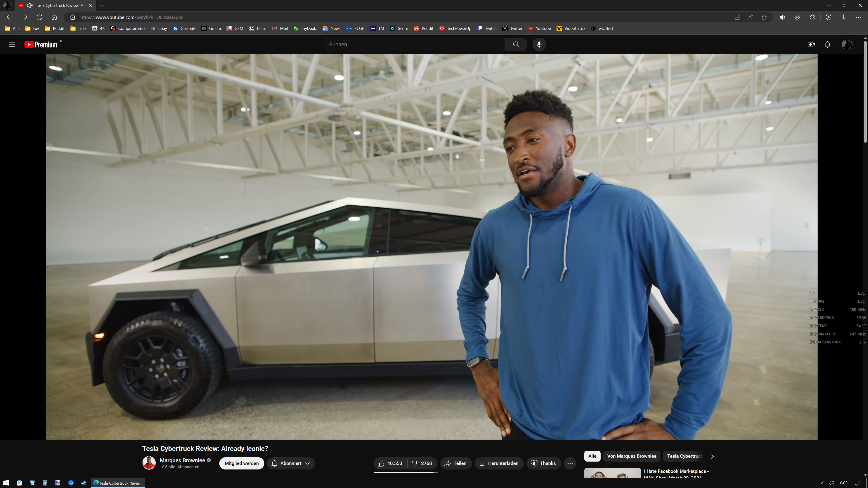Select the Alle filter chip
The width and height of the screenshot is (868, 488).
coord(592,456)
